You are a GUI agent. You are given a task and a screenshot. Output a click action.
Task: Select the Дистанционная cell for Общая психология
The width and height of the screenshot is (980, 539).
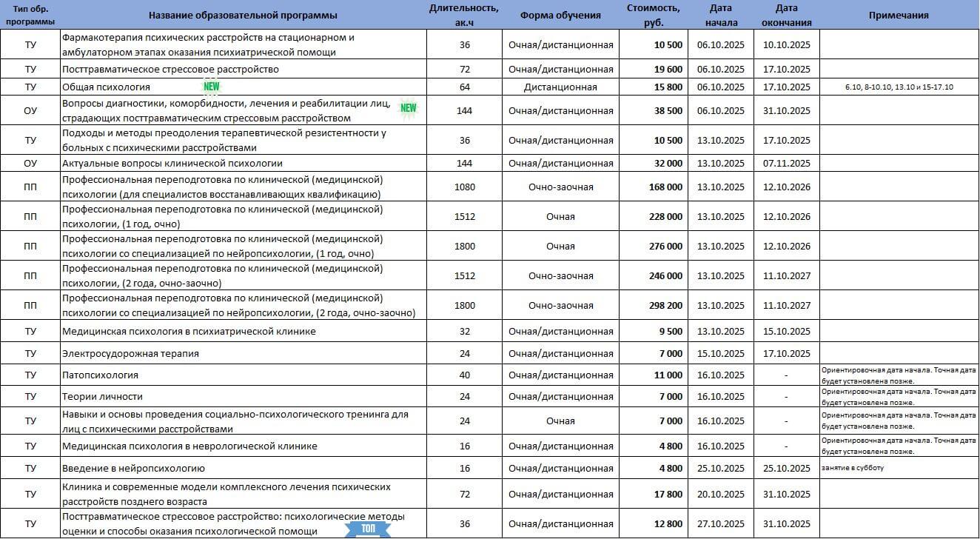click(560, 87)
